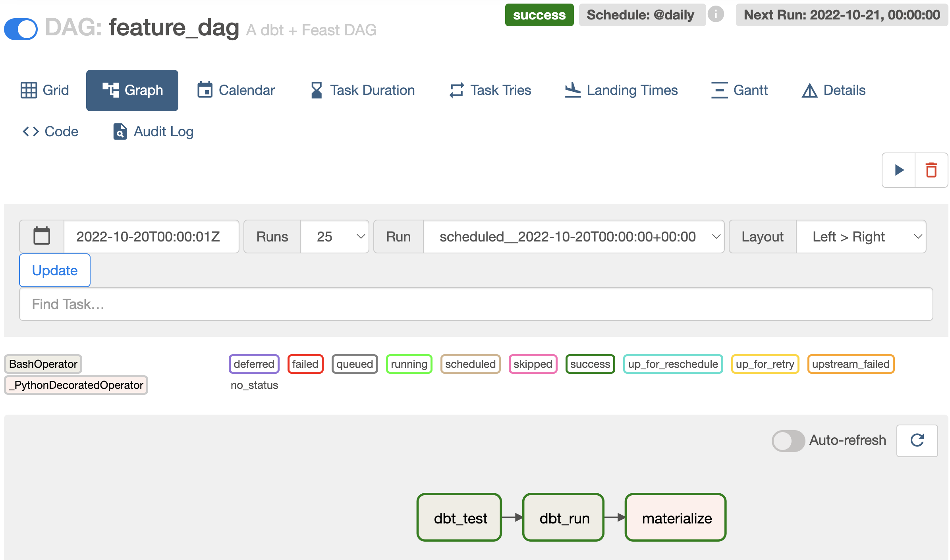
Task: Click the red delete DAG trash icon
Action: pos(931,170)
